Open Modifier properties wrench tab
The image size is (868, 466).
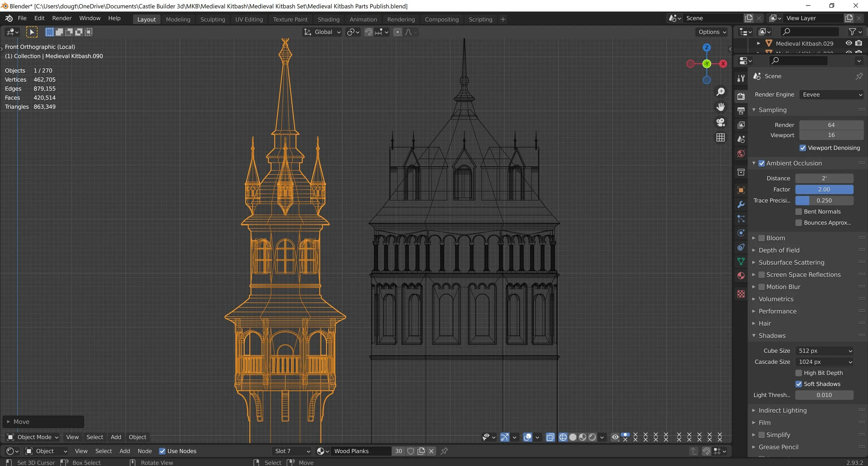click(x=741, y=204)
